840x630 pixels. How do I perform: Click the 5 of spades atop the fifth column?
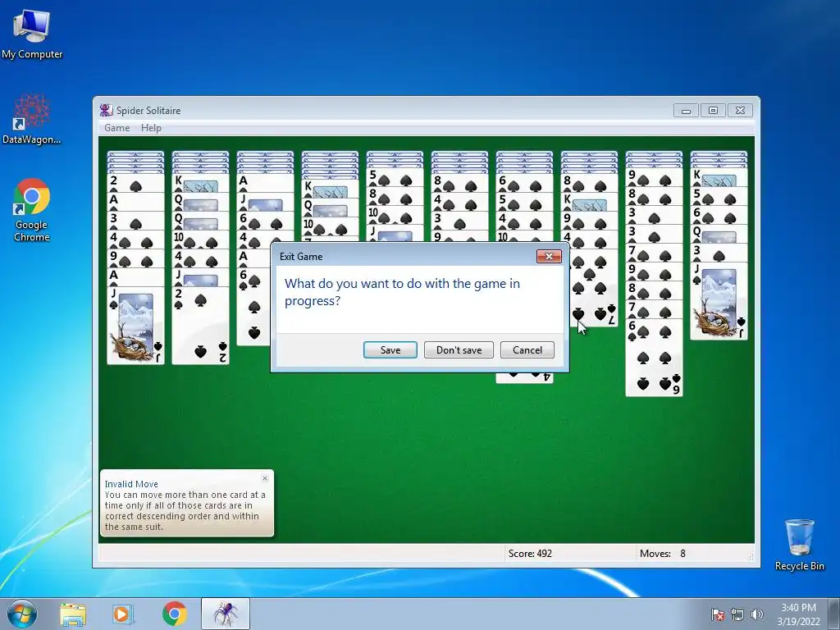pos(395,177)
